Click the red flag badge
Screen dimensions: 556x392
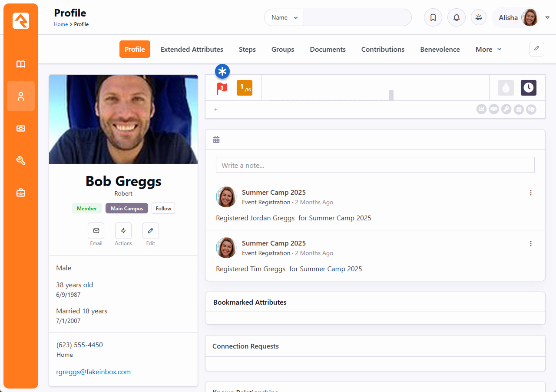point(222,88)
